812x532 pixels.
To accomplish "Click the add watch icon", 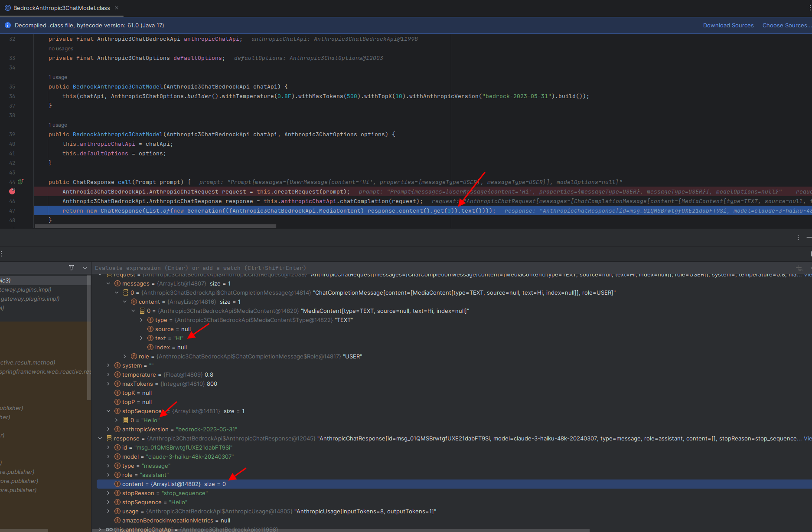I will (799, 268).
